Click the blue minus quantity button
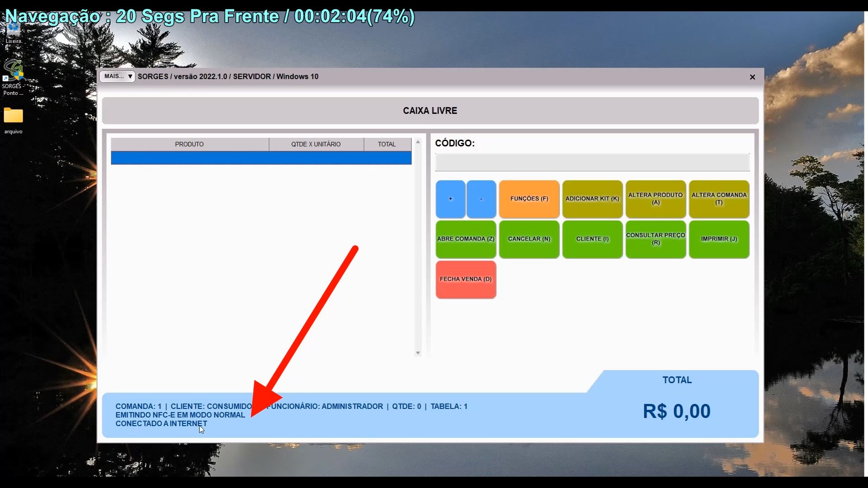The height and width of the screenshot is (488, 868). (481, 199)
